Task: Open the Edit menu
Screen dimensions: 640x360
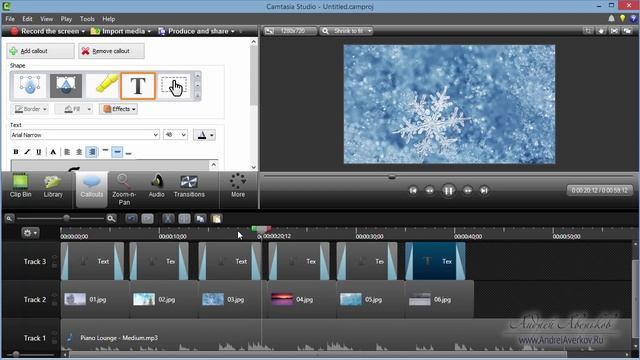Action: point(27,19)
